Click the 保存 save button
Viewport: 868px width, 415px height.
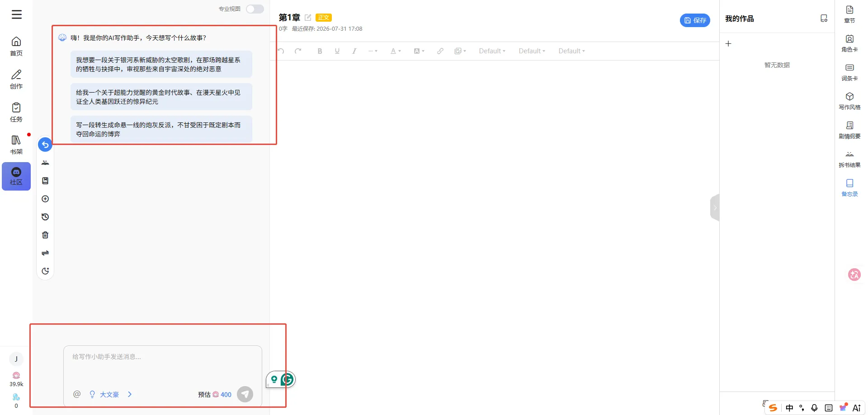695,20
